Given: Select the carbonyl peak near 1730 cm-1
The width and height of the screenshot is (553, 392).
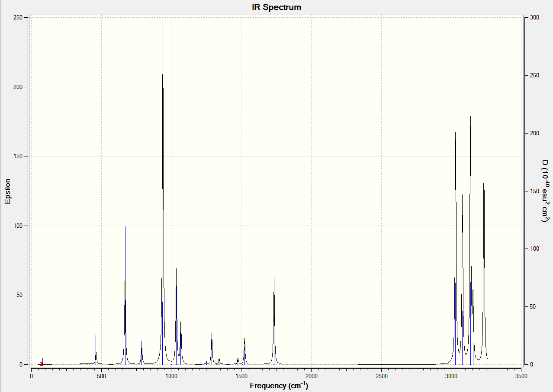Looking at the screenshot, I should point(274,321).
